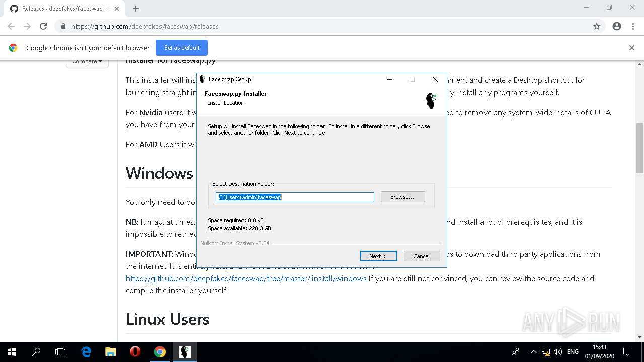This screenshot has width=644, height=362.
Task: Click the web page vertical scrollbar
Action: [639, 148]
